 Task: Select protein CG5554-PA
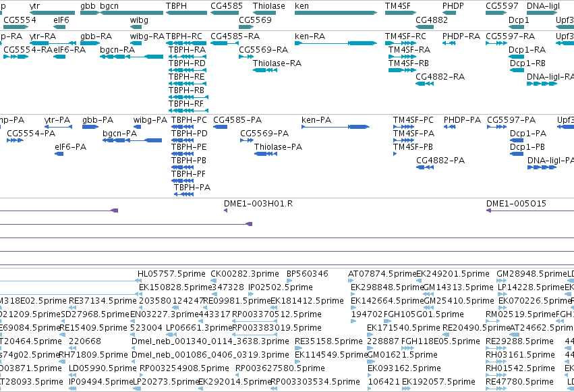click(x=31, y=134)
